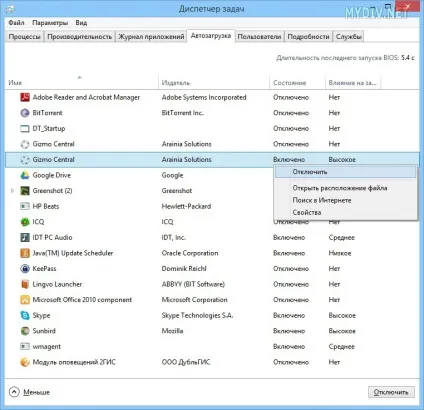Click the highlighted Gizmo Central icon
The height and width of the screenshot is (410, 424).
pos(25,160)
